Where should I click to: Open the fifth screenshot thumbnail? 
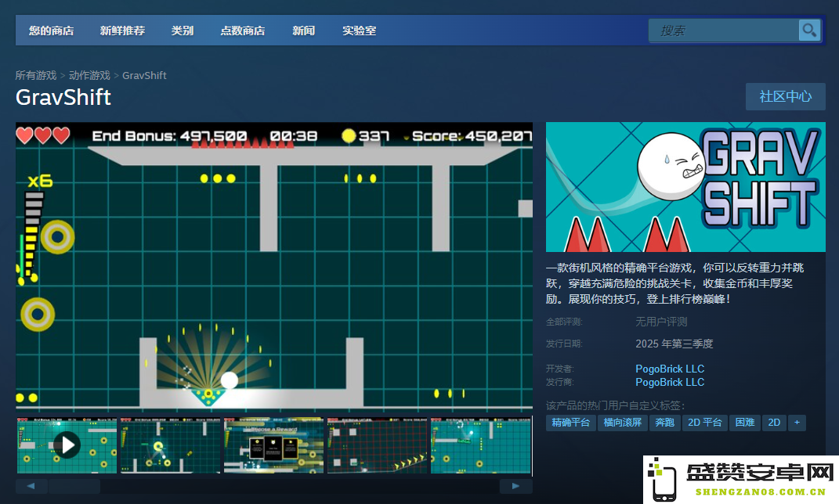click(480, 445)
